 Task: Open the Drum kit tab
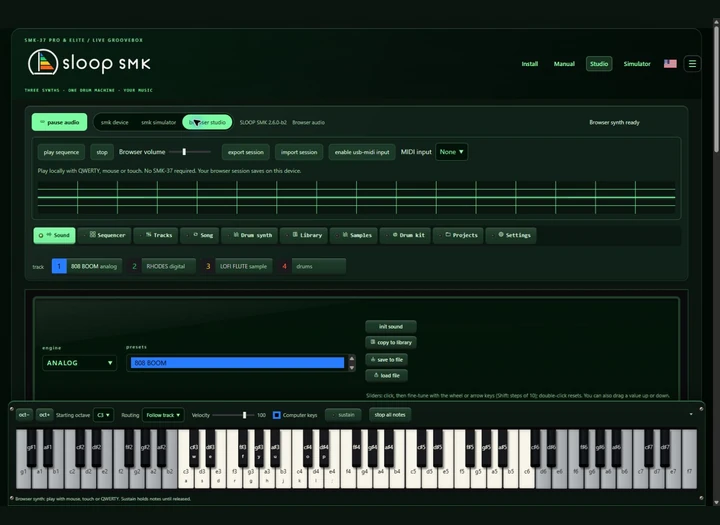[405, 235]
